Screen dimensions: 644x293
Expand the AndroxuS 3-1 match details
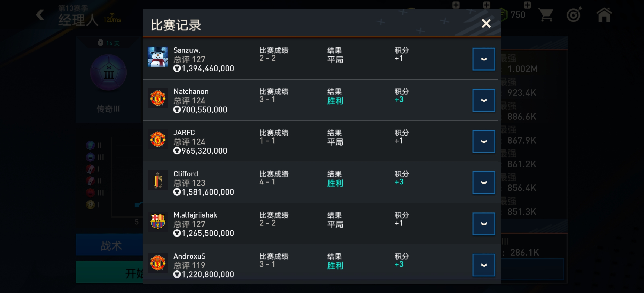(x=484, y=265)
